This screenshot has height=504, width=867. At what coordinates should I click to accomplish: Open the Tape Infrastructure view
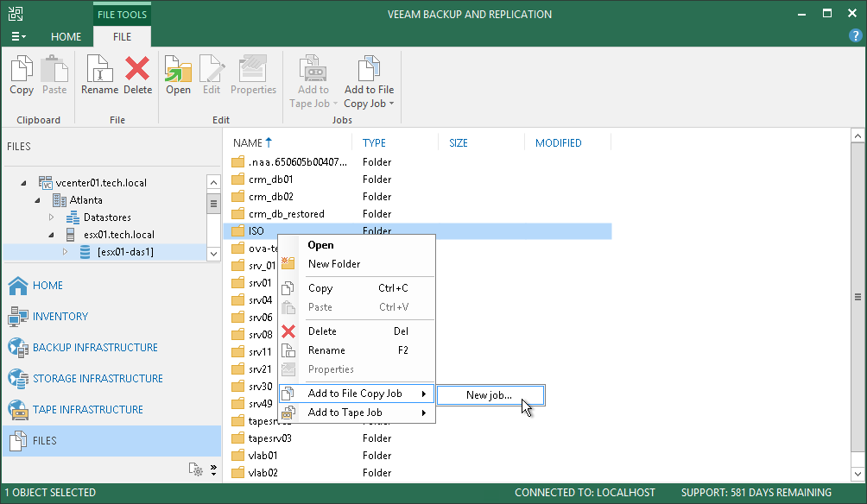point(87,410)
